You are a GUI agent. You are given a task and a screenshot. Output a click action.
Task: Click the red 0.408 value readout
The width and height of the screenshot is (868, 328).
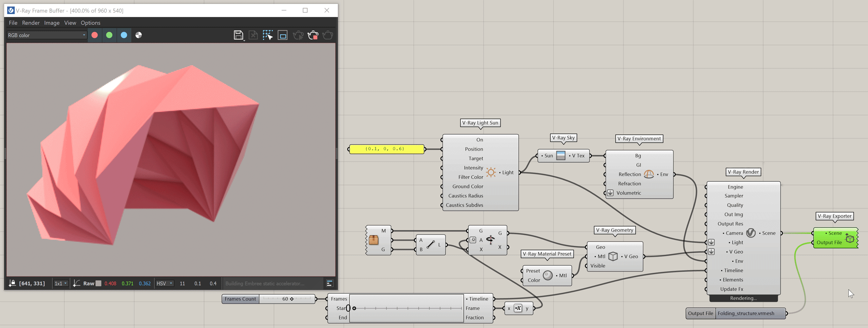110,283
